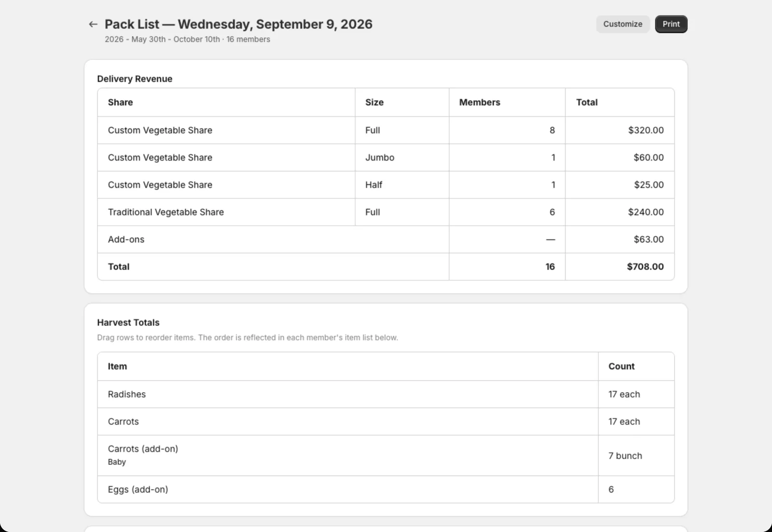
Task: Click the 'Harvest Totals' heading
Action: pos(128,323)
